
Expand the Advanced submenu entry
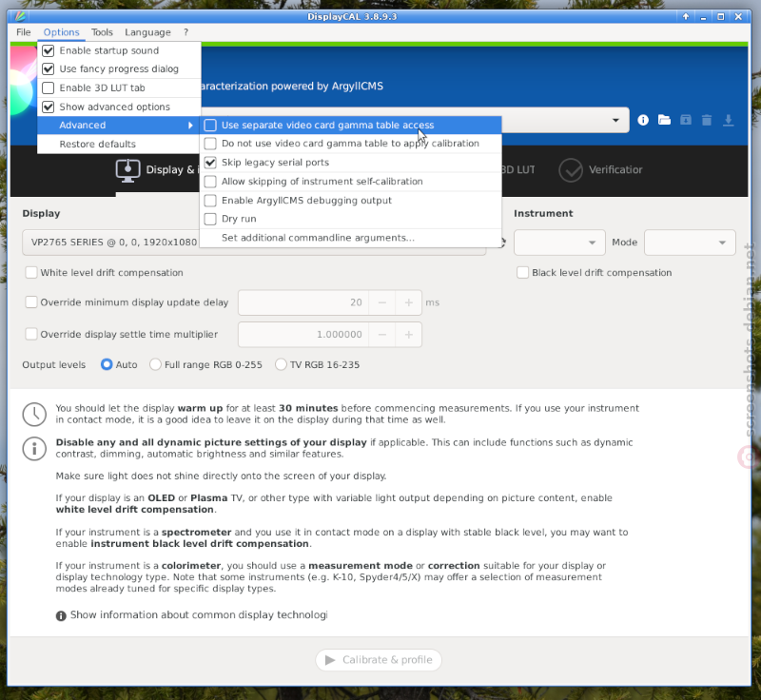[x=119, y=126]
